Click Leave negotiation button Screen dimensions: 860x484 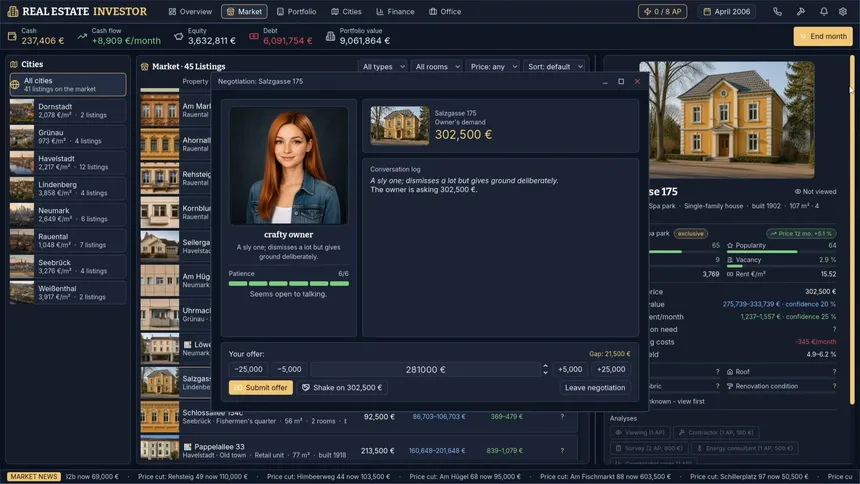595,387
